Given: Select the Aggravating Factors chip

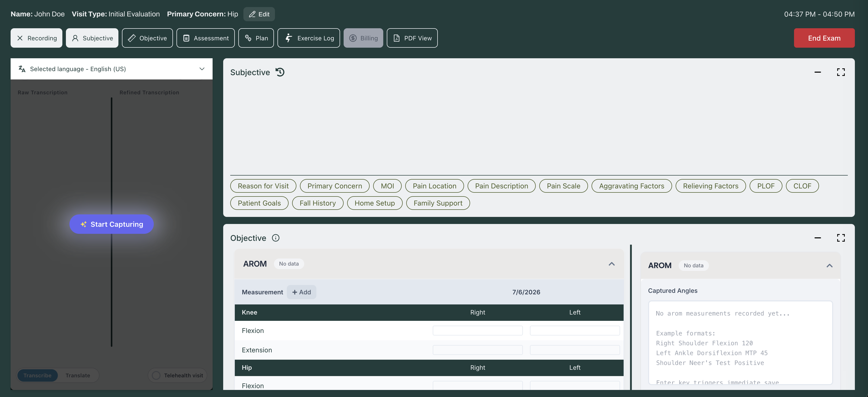Looking at the screenshot, I should pos(631,186).
